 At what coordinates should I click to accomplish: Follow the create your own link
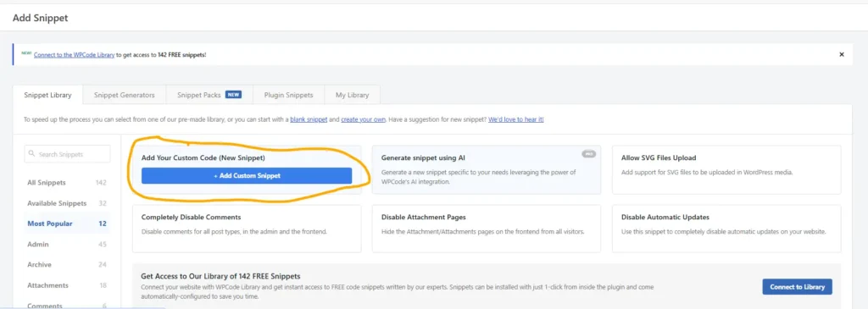(363, 119)
